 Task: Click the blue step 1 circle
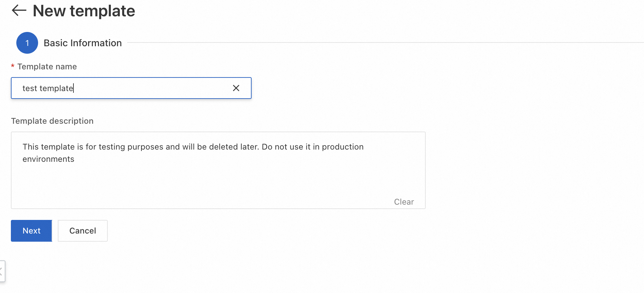(x=27, y=43)
